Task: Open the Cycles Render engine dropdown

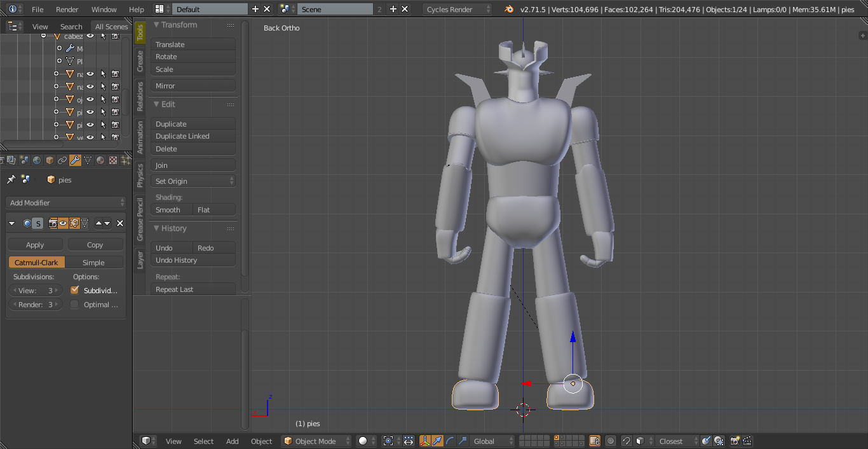Action: pyautogui.click(x=457, y=9)
